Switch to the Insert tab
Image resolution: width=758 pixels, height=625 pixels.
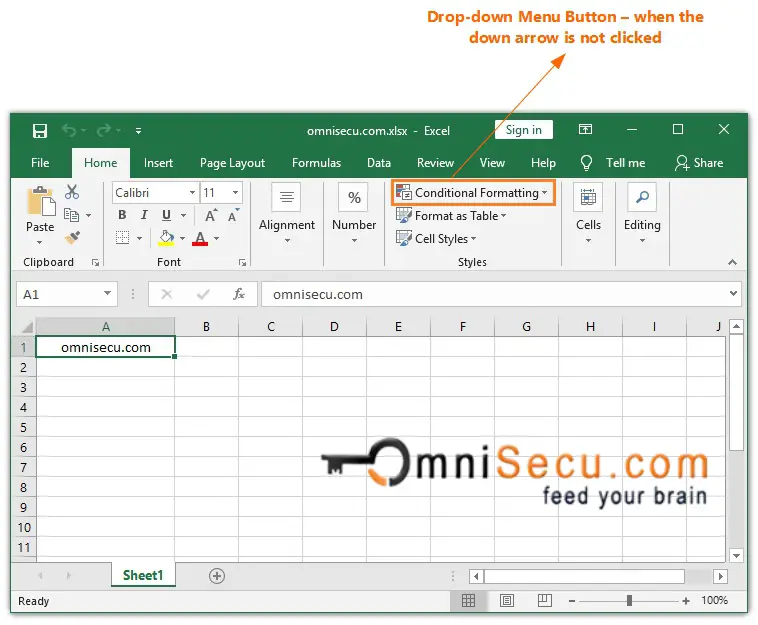[158, 163]
